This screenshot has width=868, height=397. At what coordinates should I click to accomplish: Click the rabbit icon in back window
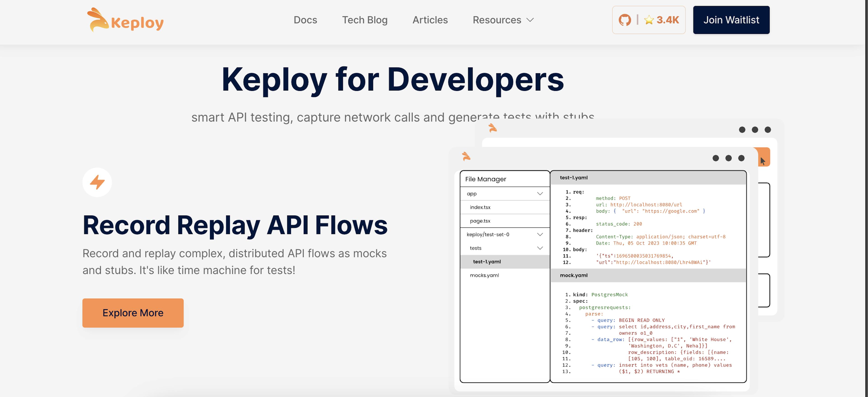coord(493,128)
